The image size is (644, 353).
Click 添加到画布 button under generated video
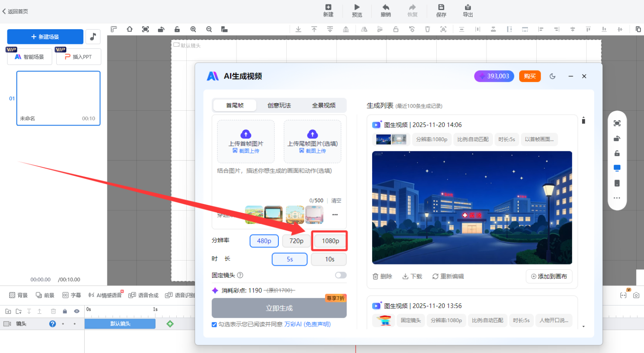click(549, 276)
